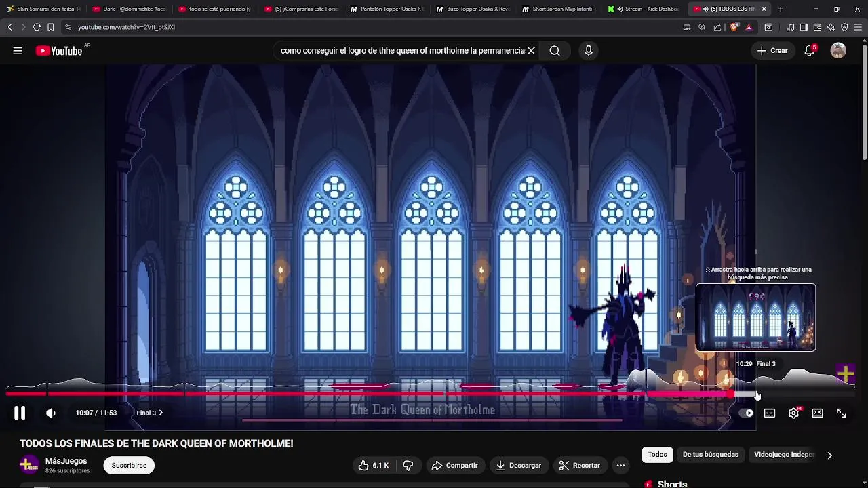Bookmark this page
868x488 pixels.
coord(50,27)
